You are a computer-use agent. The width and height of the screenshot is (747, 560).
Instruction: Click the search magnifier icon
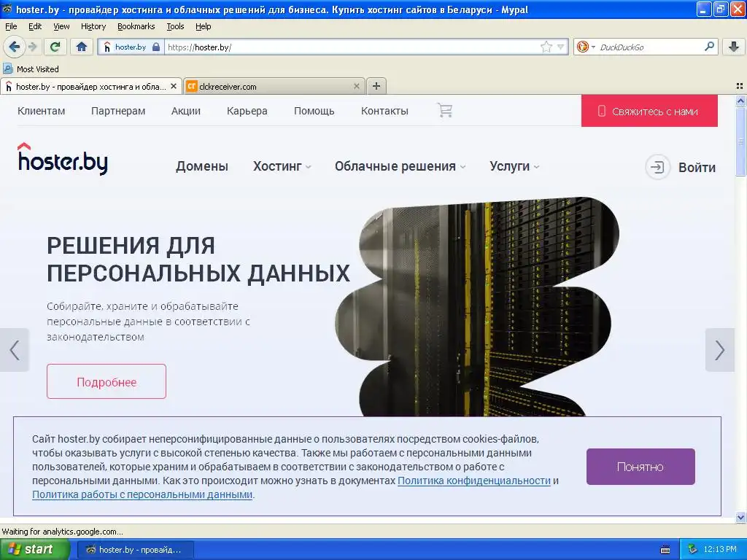[709, 47]
